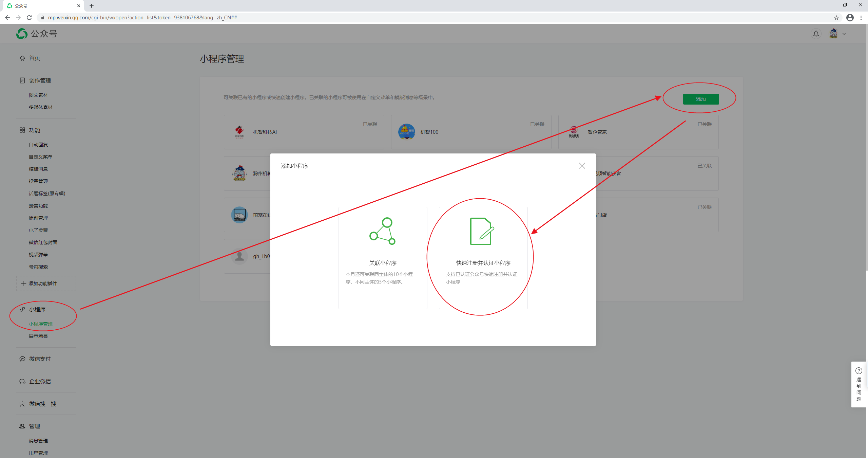This screenshot has width=868, height=458.
Task: Click the 微信支付 icon
Action: tap(22, 359)
